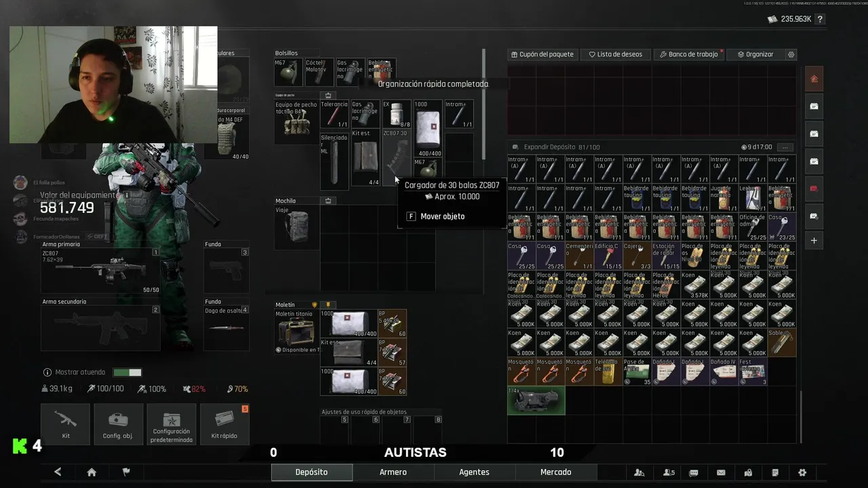Viewport: 868px width, 488px height.
Task: Select the orange house storage tab
Action: point(814,79)
